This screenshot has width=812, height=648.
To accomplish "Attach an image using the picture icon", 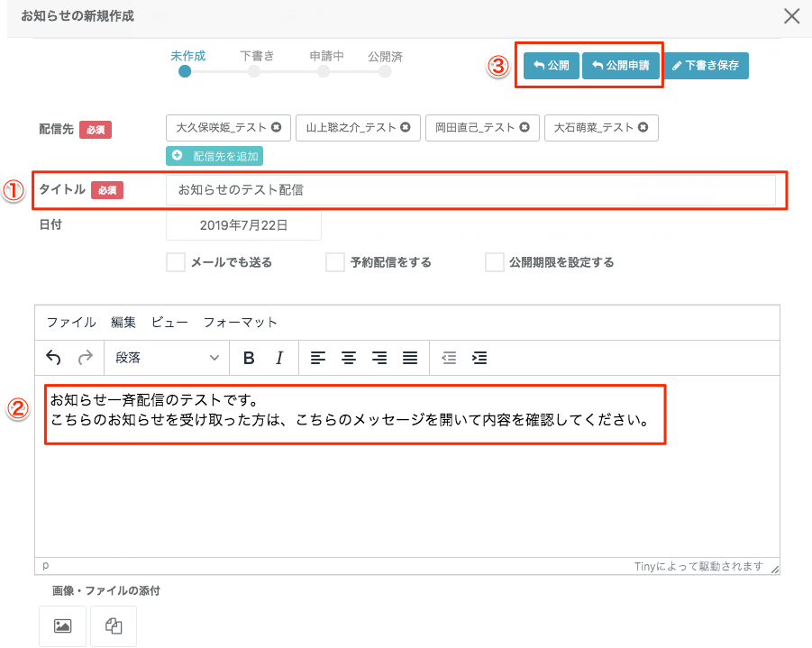I will (x=63, y=626).
